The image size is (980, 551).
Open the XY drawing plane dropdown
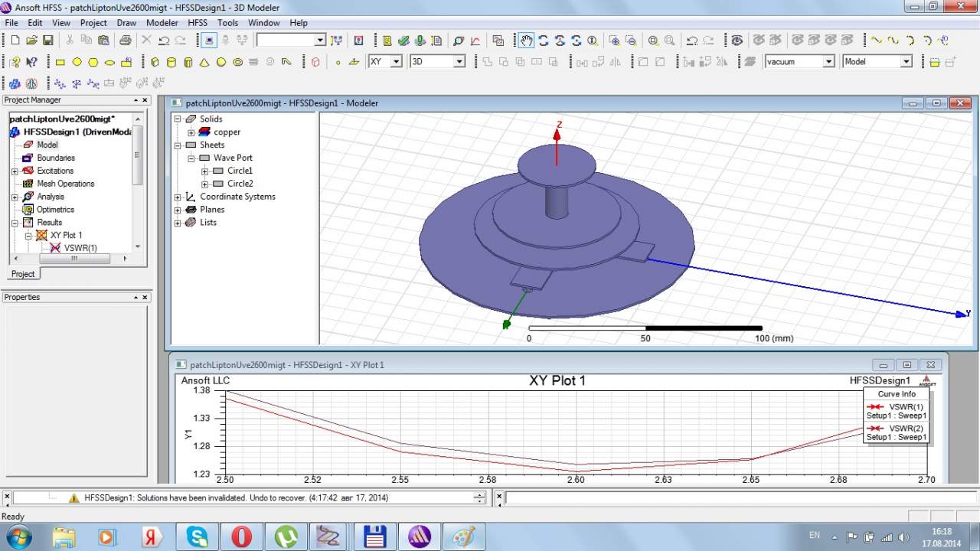click(x=396, y=62)
